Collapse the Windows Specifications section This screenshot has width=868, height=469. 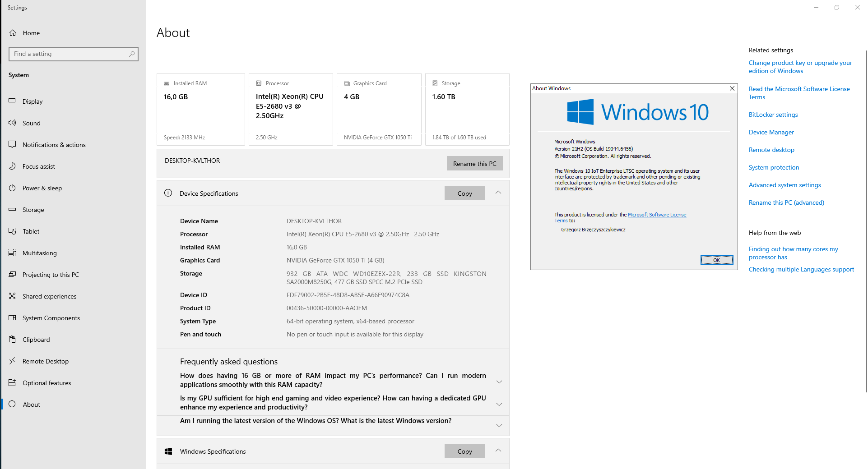[x=498, y=451]
